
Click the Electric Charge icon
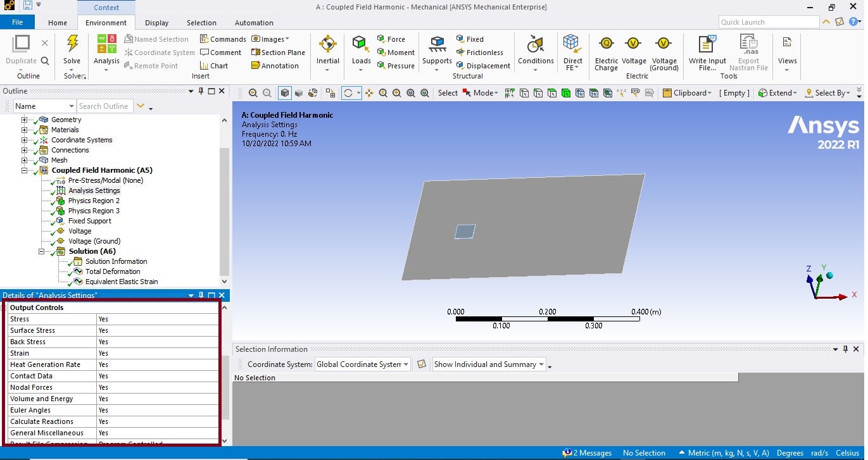(606, 44)
